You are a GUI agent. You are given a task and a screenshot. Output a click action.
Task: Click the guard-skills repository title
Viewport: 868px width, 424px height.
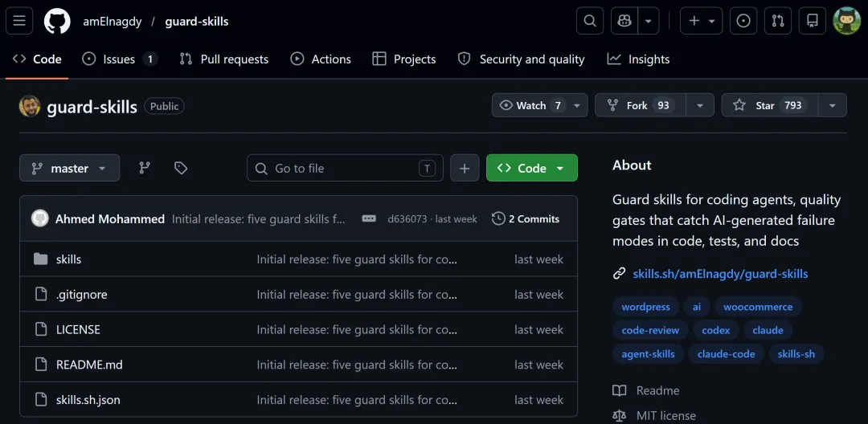coord(92,107)
